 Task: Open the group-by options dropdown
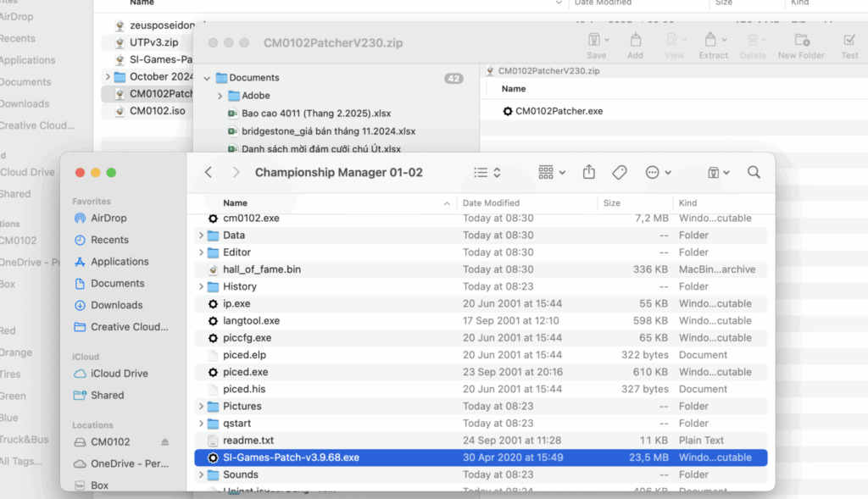pos(552,172)
